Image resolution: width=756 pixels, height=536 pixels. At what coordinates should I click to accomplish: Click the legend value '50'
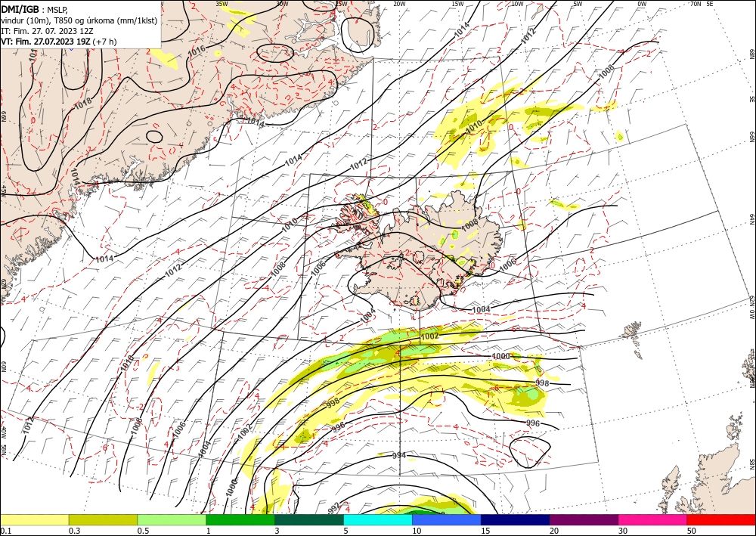(692, 531)
